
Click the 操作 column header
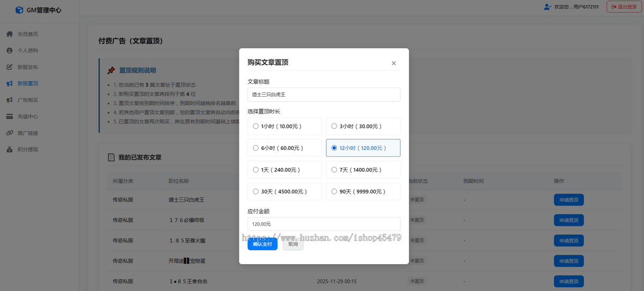559,181
